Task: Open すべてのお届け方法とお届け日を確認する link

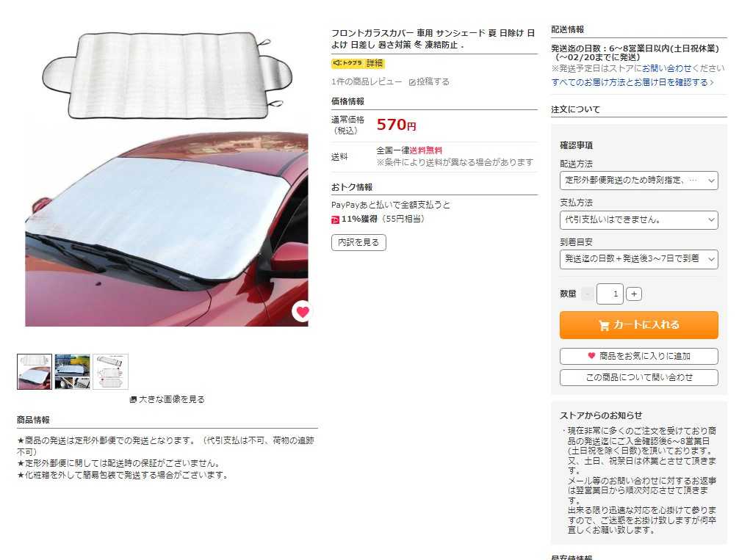Action: click(632, 82)
